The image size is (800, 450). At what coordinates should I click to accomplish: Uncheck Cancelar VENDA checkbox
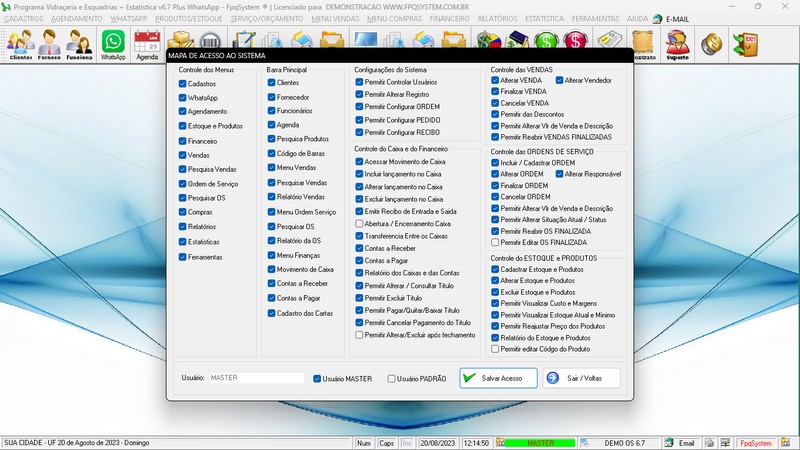495,103
